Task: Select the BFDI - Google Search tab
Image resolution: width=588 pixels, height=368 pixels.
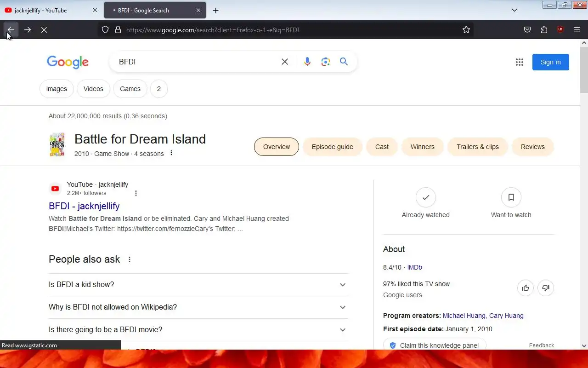Action: pyautogui.click(x=155, y=10)
